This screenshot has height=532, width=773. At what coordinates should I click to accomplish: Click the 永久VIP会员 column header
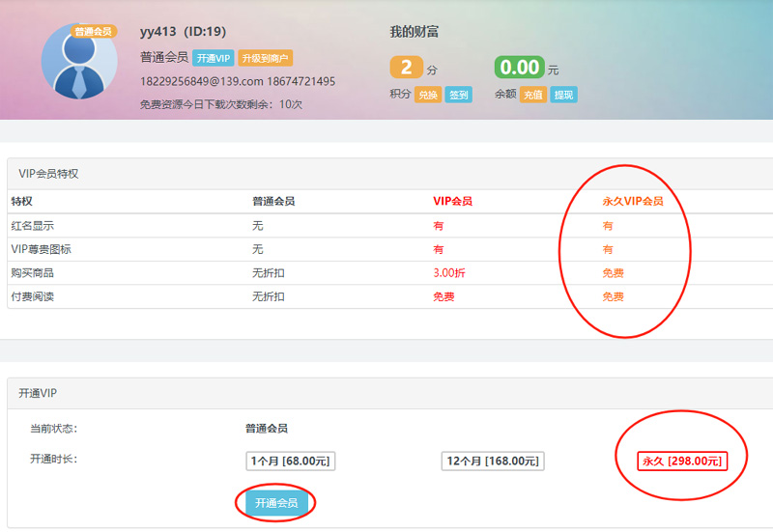tap(632, 202)
